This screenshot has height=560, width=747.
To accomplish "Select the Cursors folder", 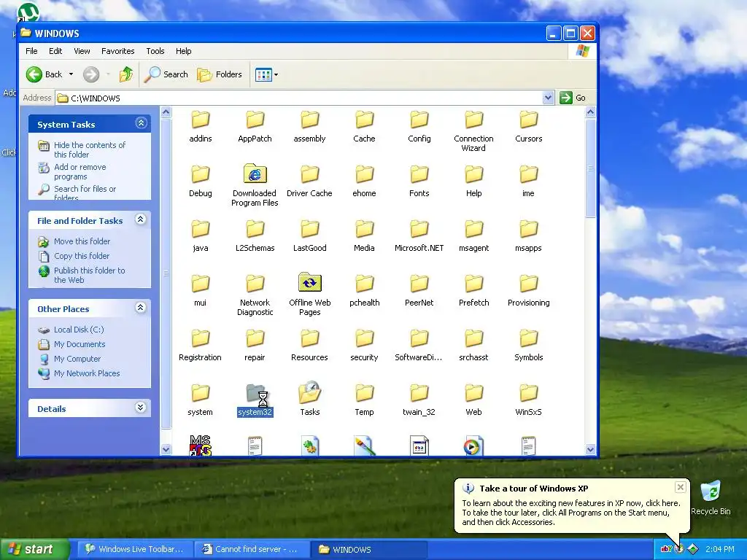I will tap(528, 126).
